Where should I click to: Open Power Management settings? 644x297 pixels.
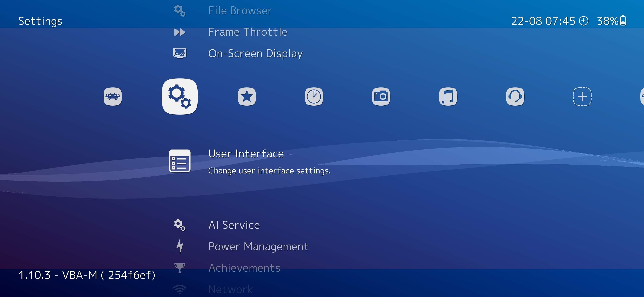(258, 246)
